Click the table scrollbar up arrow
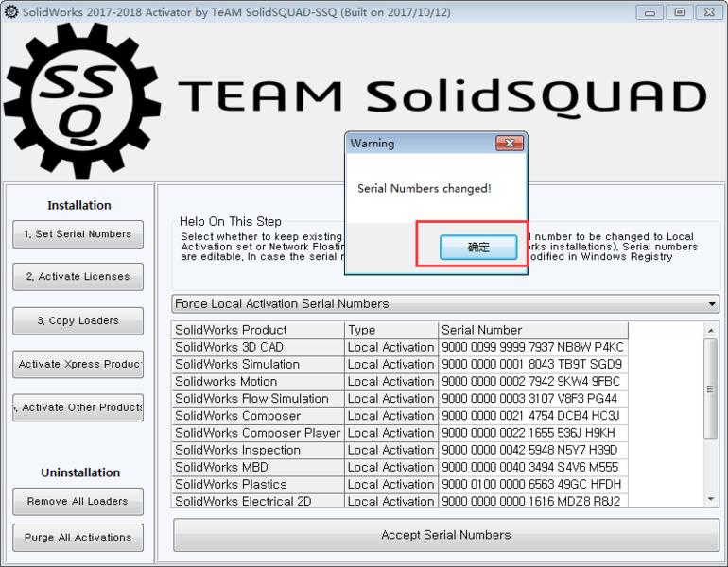The image size is (728, 567). click(710, 331)
